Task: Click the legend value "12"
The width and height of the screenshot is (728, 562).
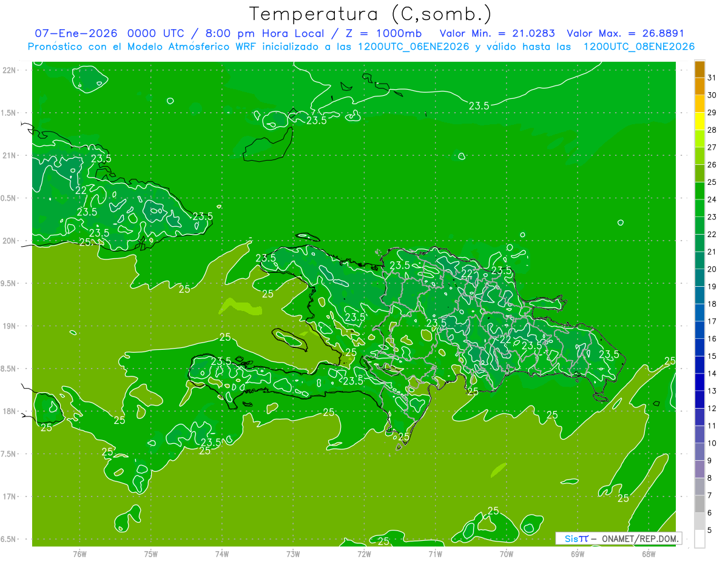Action: (x=712, y=409)
